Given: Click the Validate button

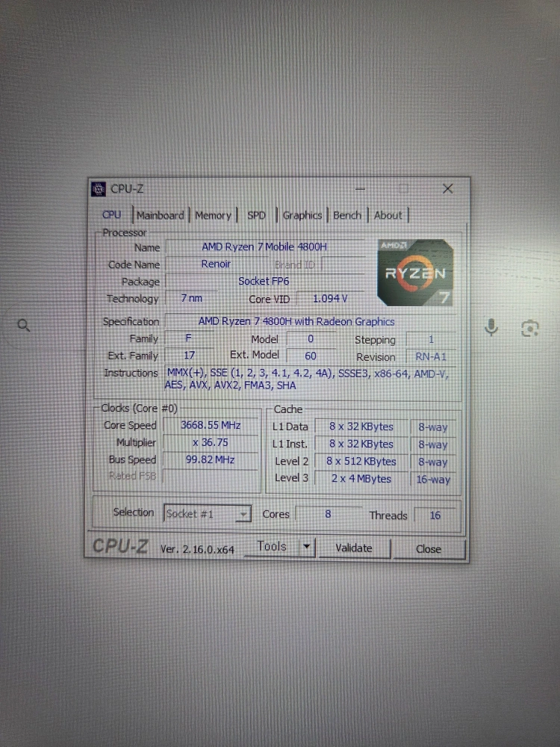Looking at the screenshot, I should click(354, 548).
